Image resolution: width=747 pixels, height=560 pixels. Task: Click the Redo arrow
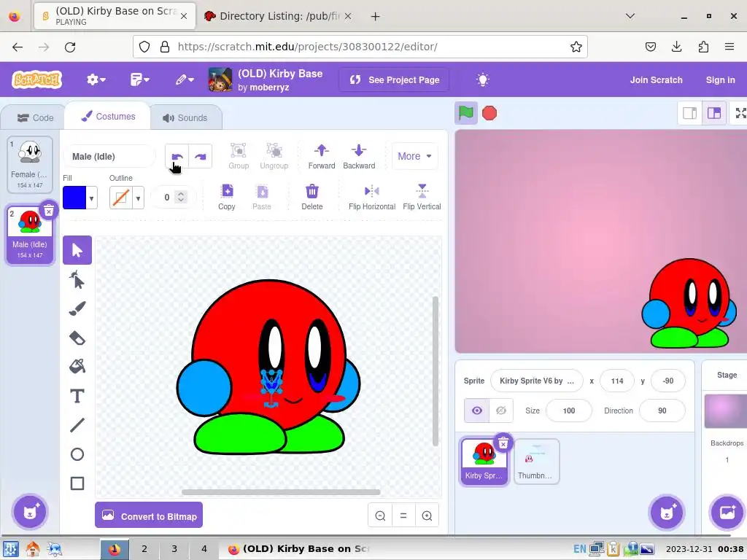201,156
